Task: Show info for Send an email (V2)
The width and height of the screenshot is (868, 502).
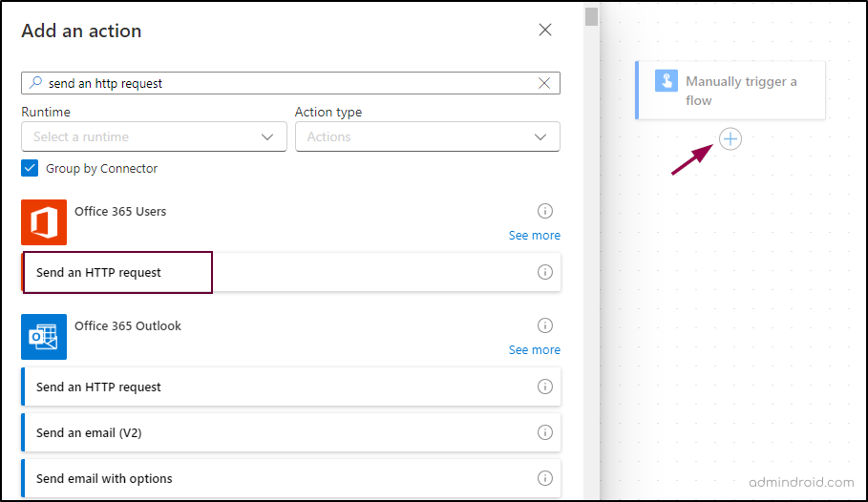Action: click(545, 432)
